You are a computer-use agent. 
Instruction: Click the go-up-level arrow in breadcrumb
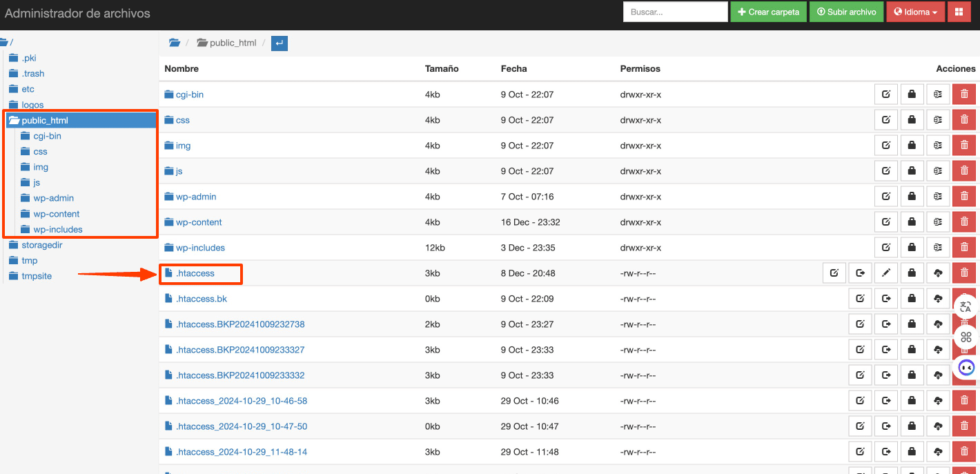(x=279, y=43)
